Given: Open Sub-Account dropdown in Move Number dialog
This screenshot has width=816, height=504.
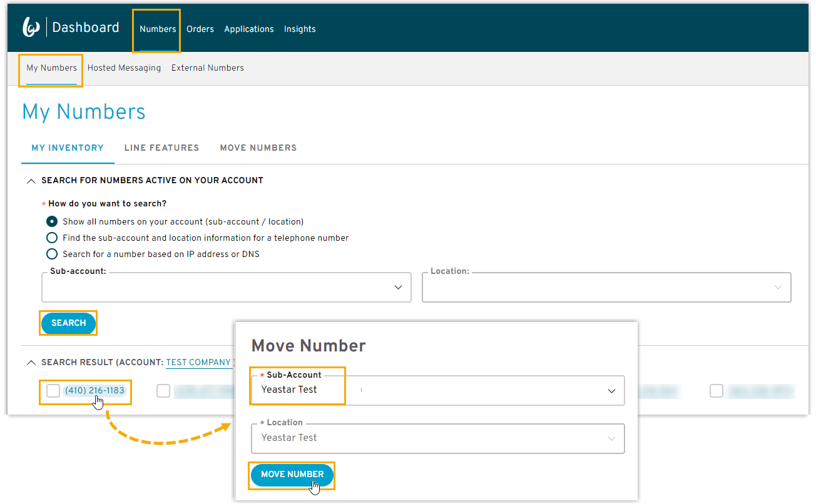Looking at the screenshot, I should pyautogui.click(x=438, y=390).
